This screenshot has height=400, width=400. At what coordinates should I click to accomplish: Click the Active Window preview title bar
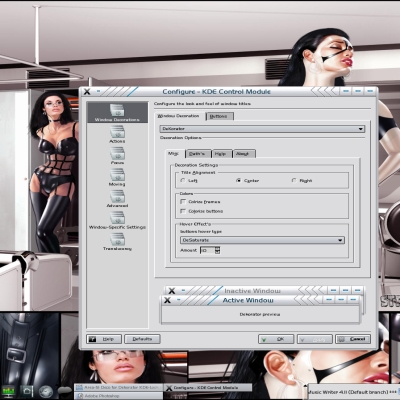coord(261,300)
